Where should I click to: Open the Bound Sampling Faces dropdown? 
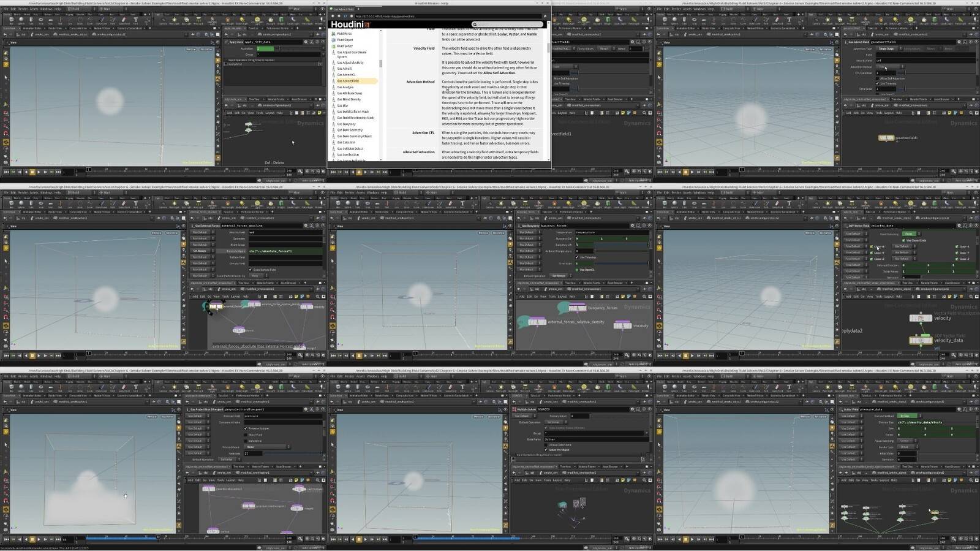910,234
